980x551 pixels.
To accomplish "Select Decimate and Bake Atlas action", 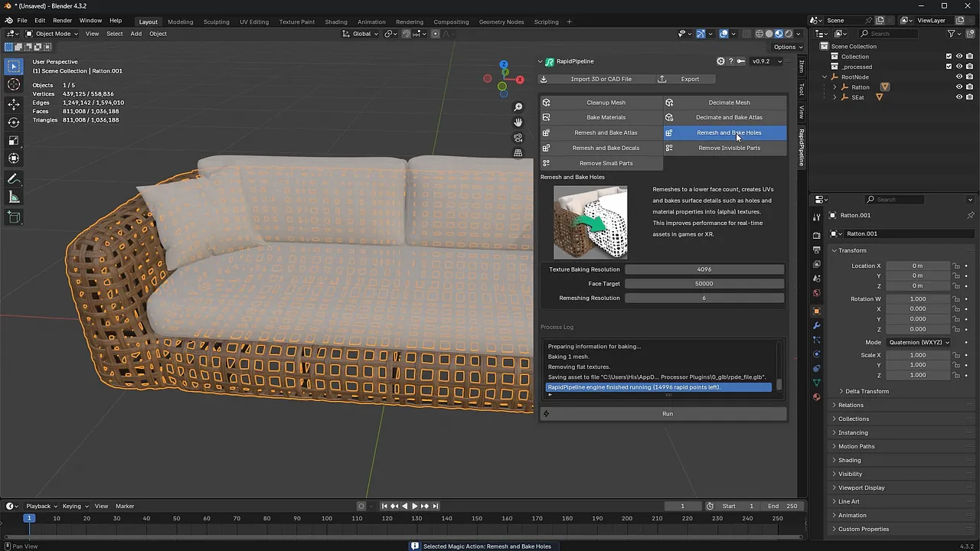I will point(725,117).
